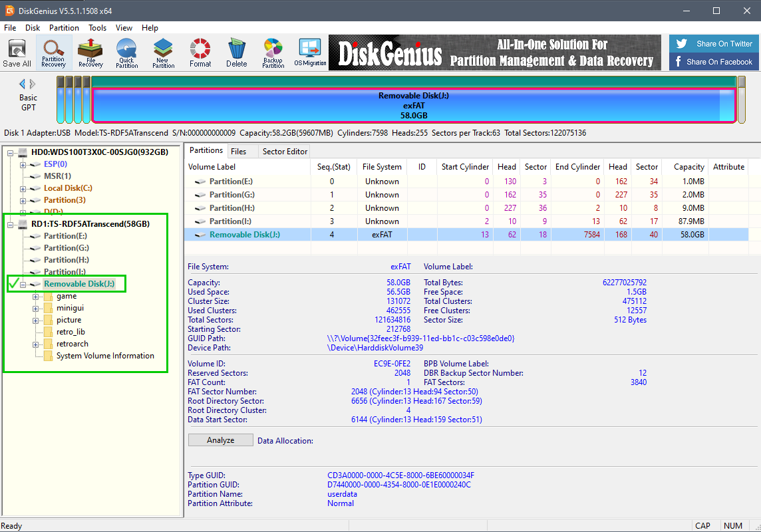Select Partition(H:) in the disk tree
This screenshot has height=532, width=761.
(x=67, y=260)
